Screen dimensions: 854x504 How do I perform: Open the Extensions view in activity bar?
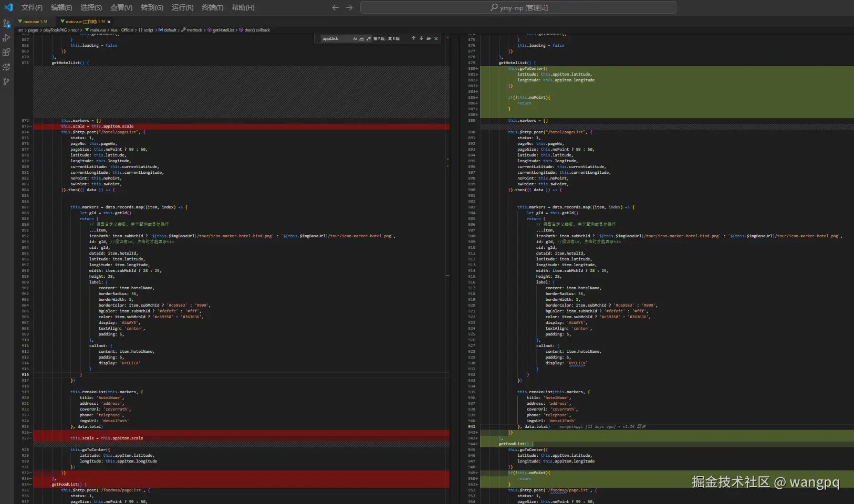coord(6,52)
